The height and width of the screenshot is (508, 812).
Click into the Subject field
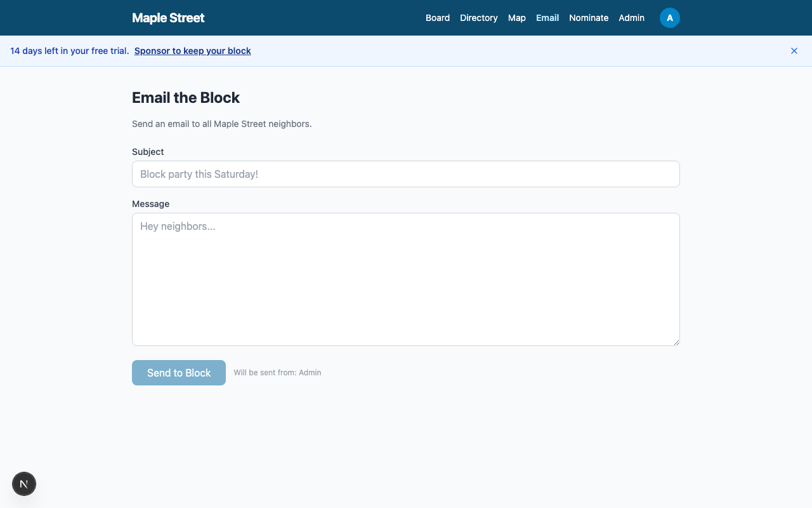406,174
